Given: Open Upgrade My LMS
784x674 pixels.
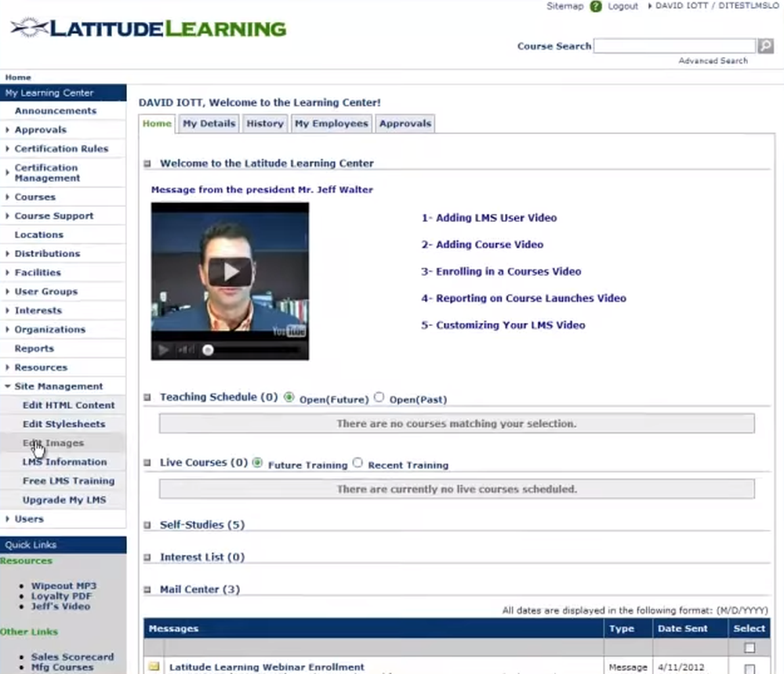Looking at the screenshot, I should [64, 501].
